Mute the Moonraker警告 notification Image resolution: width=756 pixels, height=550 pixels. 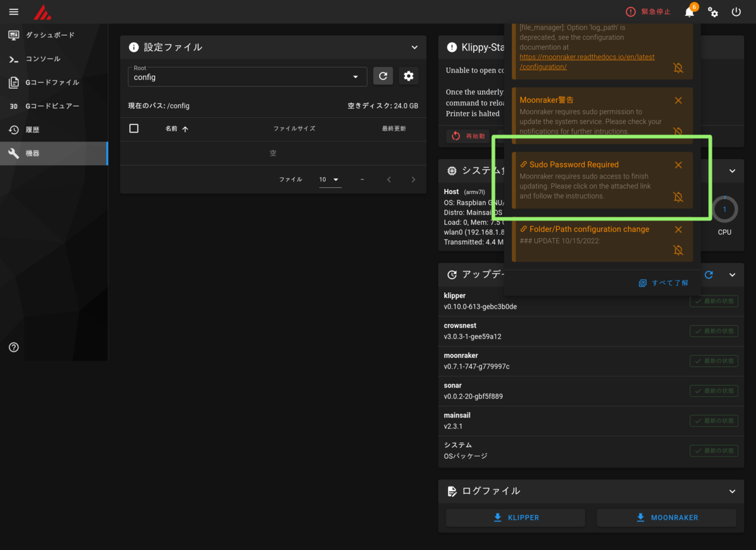[x=679, y=132]
